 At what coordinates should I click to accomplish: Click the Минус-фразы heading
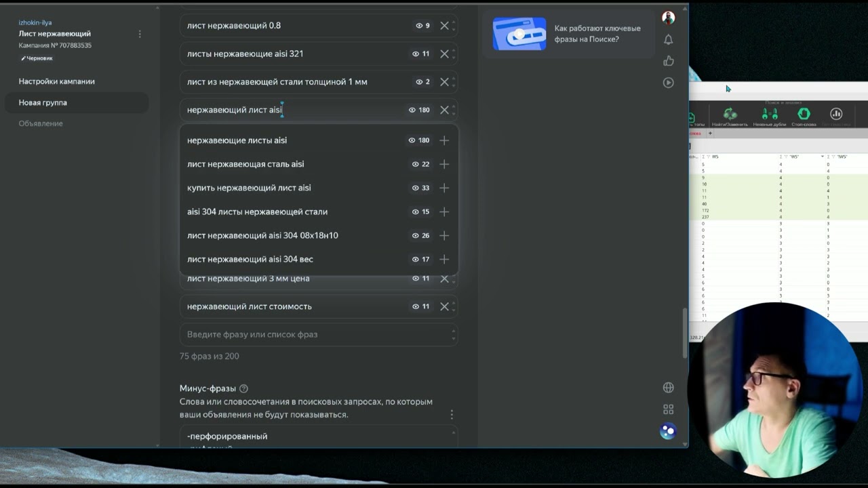click(208, 388)
